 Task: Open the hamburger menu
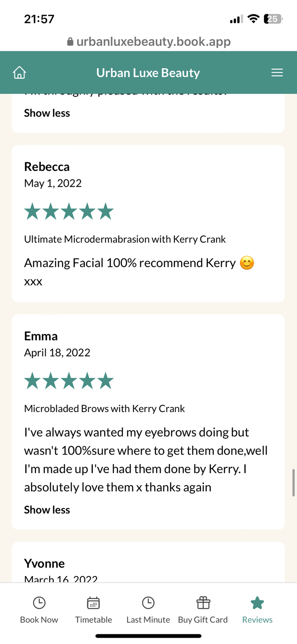(277, 72)
